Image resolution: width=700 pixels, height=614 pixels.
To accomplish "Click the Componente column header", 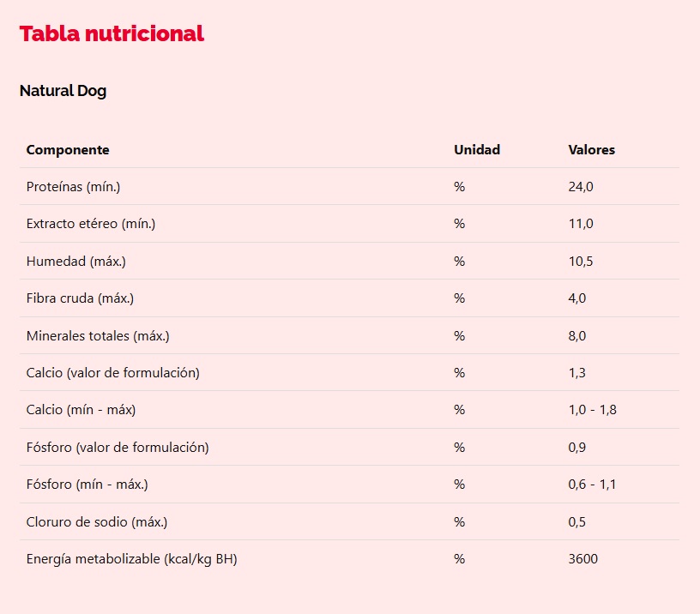I will pyautogui.click(x=68, y=149).
